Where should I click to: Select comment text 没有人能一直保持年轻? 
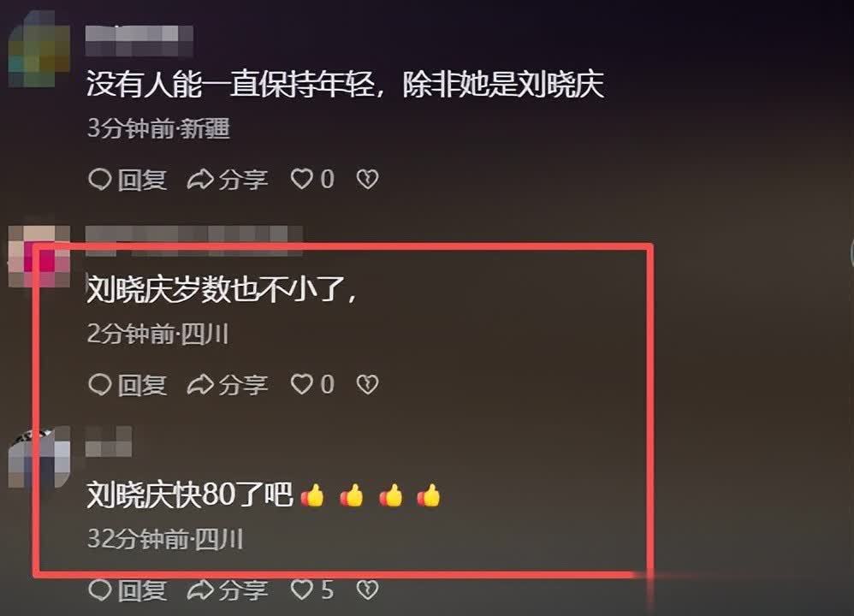click(x=230, y=85)
